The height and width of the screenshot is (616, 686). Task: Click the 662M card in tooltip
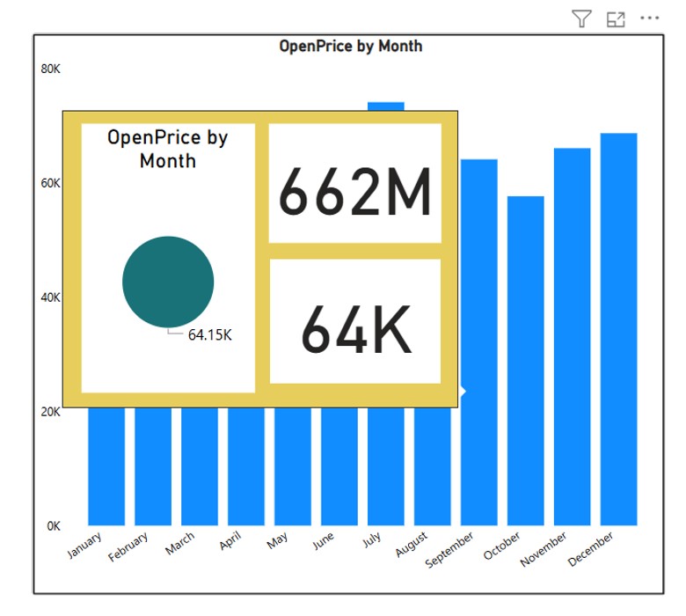[x=354, y=184]
